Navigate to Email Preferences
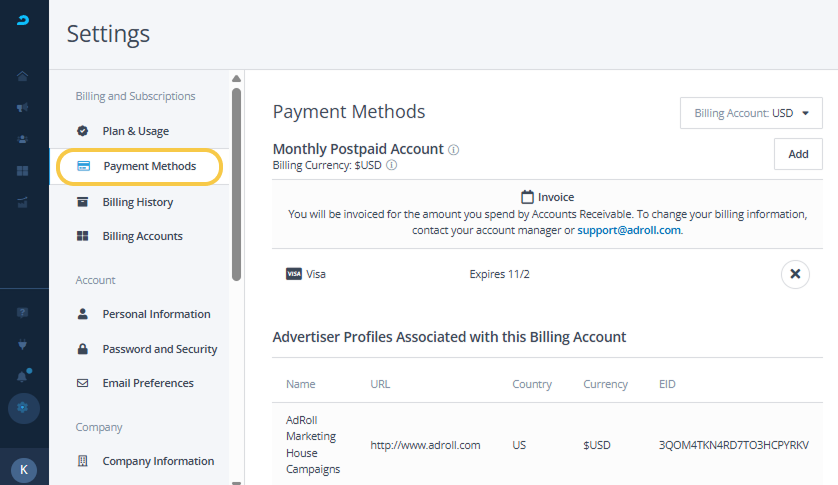838x485 pixels. tap(148, 383)
